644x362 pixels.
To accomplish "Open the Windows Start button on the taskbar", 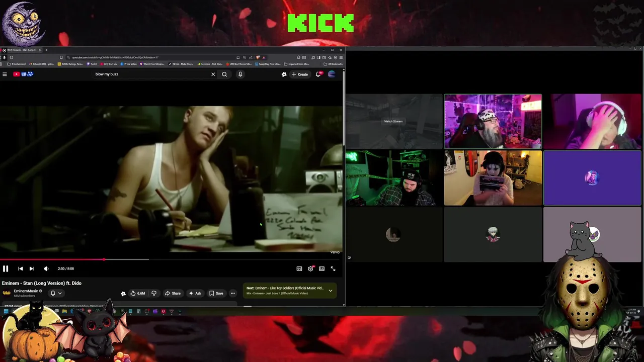I will (6, 311).
